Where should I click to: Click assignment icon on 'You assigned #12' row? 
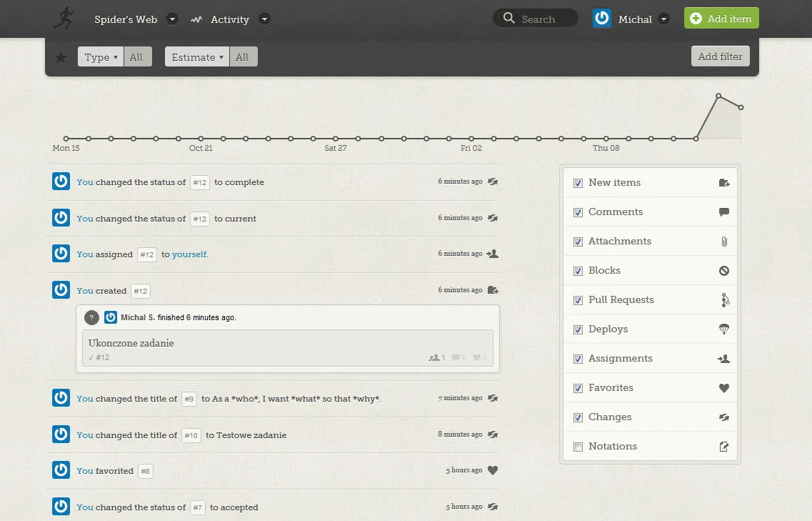(493, 254)
